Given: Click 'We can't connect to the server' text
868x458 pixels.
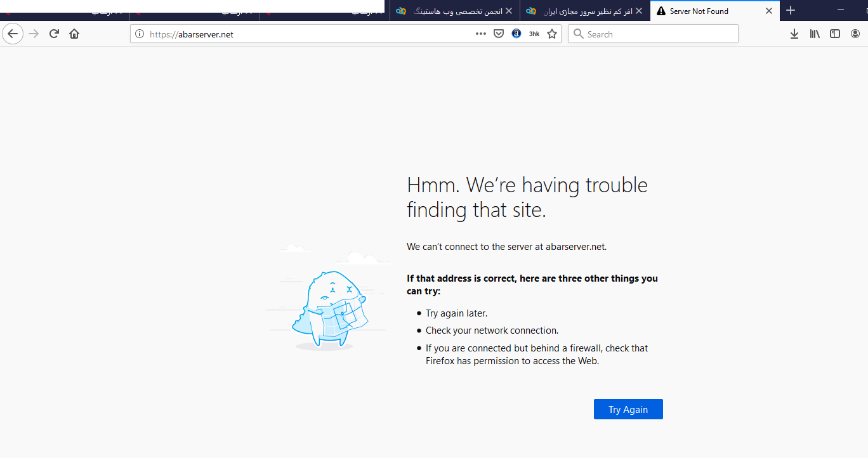Looking at the screenshot, I should 507,247.
